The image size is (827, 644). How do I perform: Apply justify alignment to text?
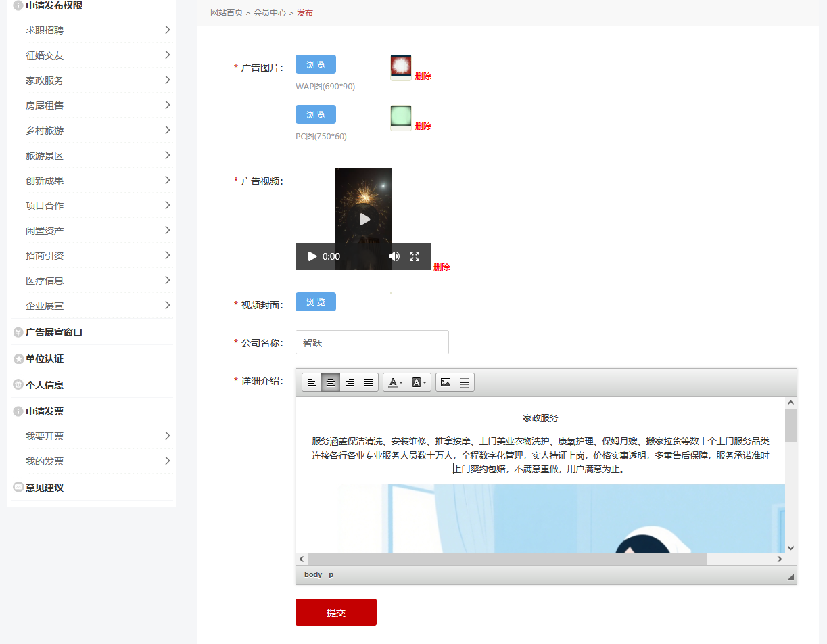point(369,382)
